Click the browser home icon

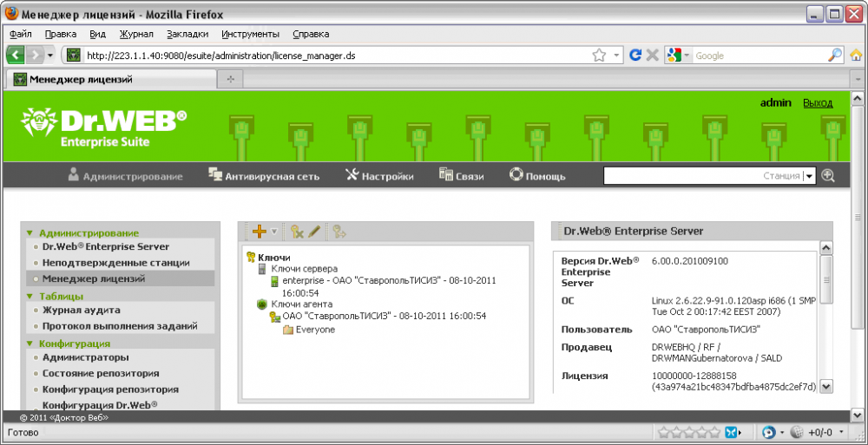click(857, 55)
